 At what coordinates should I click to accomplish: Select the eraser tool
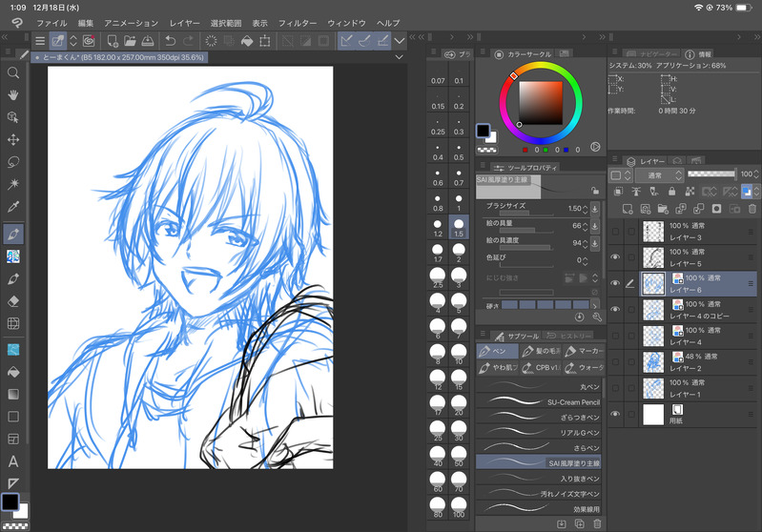click(13, 300)
